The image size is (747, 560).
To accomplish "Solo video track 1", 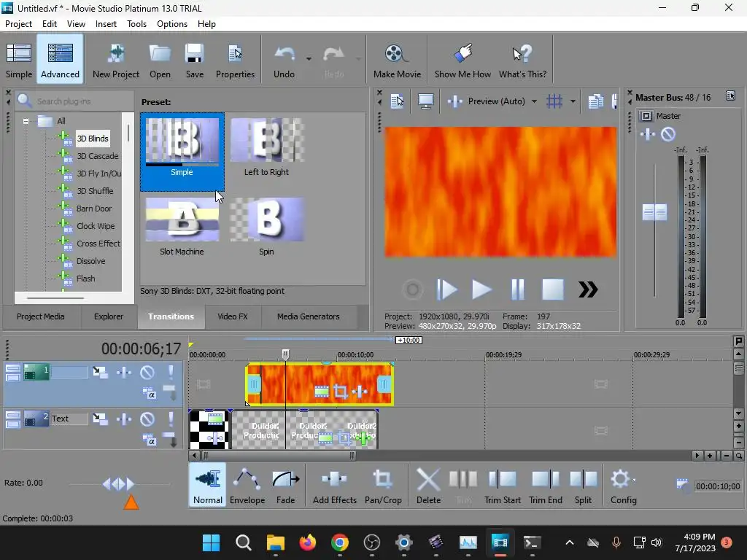I will click(x=171, y=372).
